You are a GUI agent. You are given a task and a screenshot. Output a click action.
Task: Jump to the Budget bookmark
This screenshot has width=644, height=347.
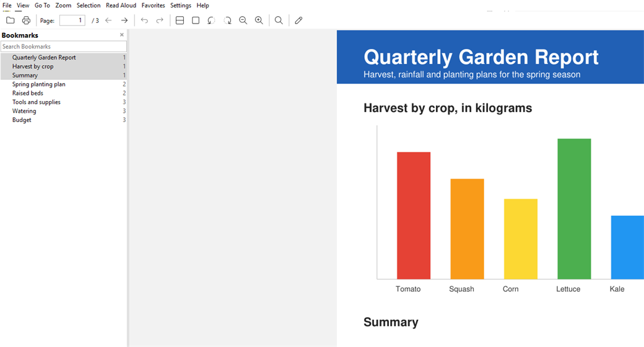coord(64,120)
